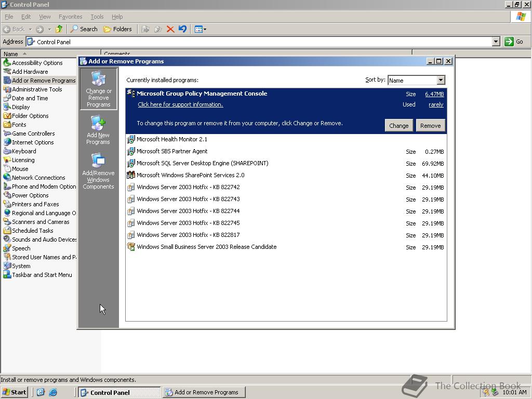Select Hotfix KB 822743 entry

pyautogui.click(x=286, y=199)
